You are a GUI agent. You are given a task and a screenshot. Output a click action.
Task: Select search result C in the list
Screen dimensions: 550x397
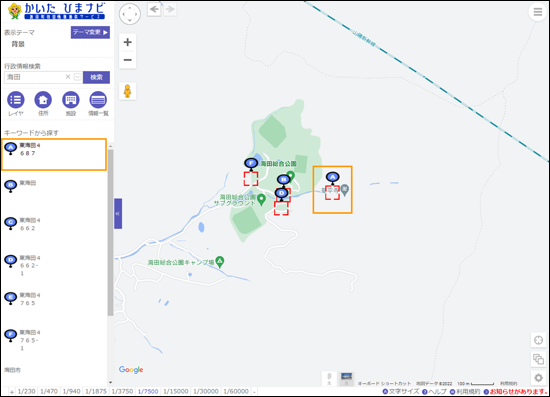[x=54, y=224]
